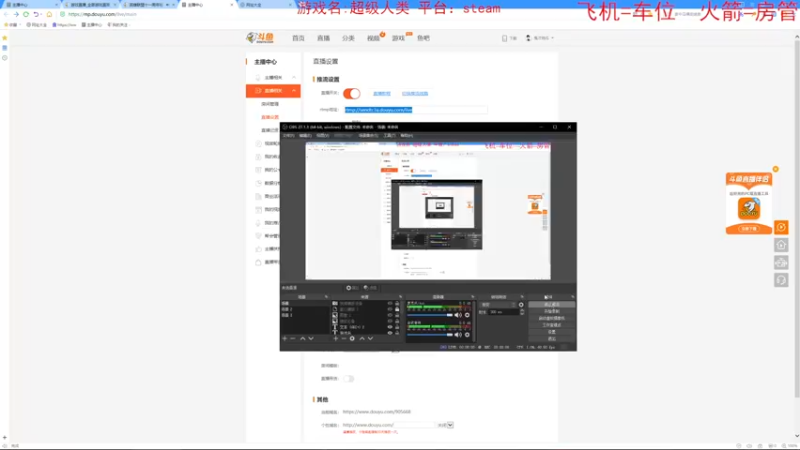Open source properties gear in OBS Sources panel
The image size is (800, 450).
pyautogui.click(x=352, y=338)
